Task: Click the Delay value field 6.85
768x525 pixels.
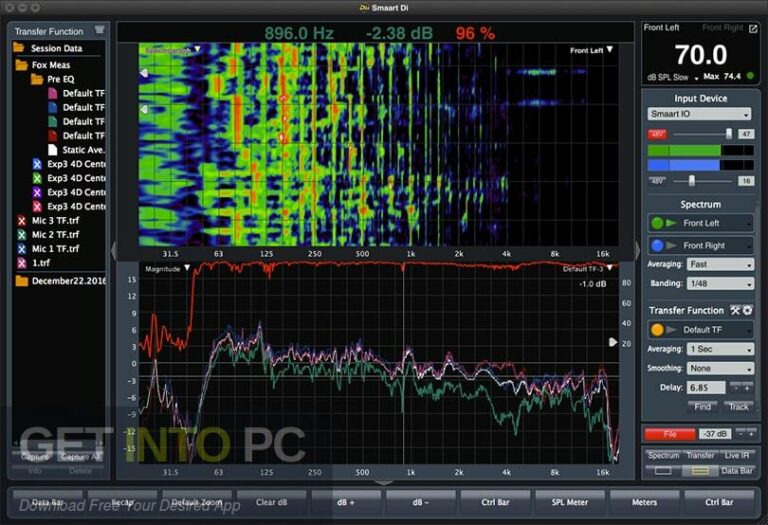Action: click(706, 387)
